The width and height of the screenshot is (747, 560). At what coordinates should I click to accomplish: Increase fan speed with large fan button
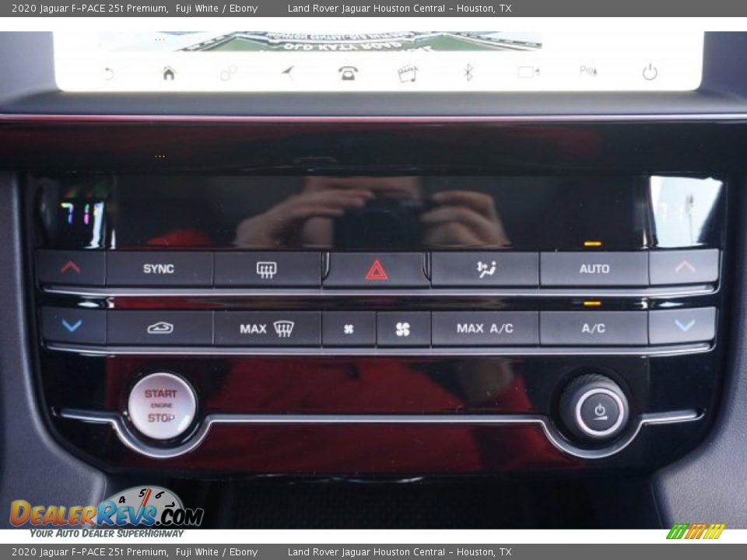pos(403,329)
